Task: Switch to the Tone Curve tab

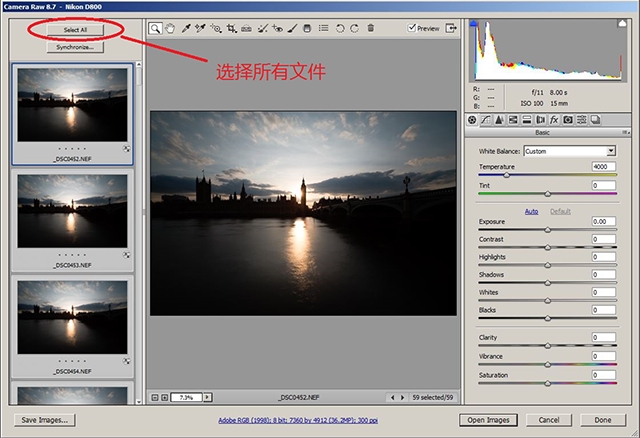Action: [x=485, y=120]
